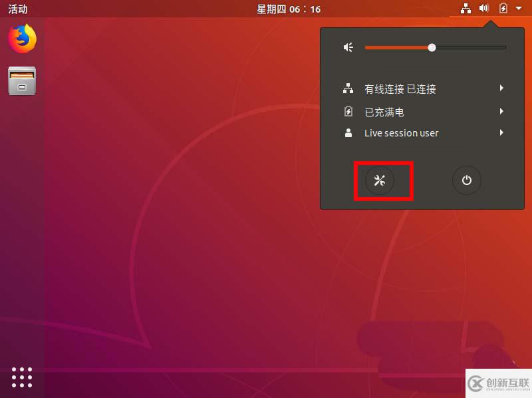Close the system menu via the top-right arrow
Image resolution: width=532 pixels, height=398 pixels.
pyautogui.click(x=519, y=8)
